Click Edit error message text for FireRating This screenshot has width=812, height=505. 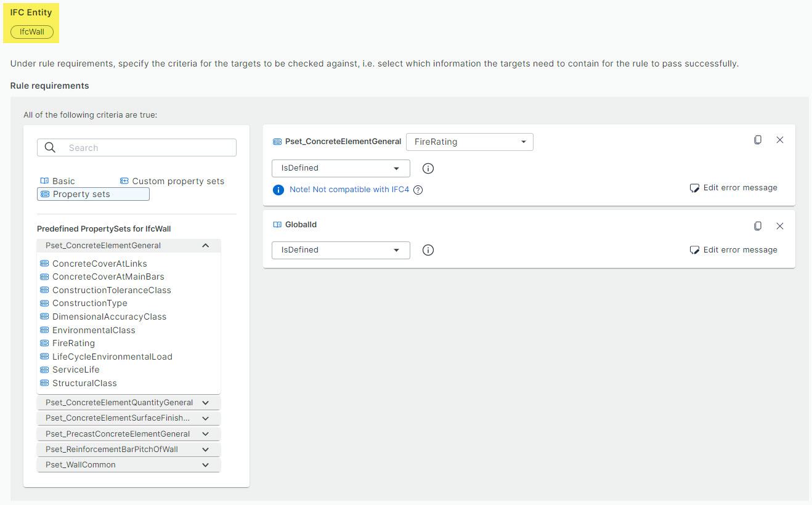[741, 188]
